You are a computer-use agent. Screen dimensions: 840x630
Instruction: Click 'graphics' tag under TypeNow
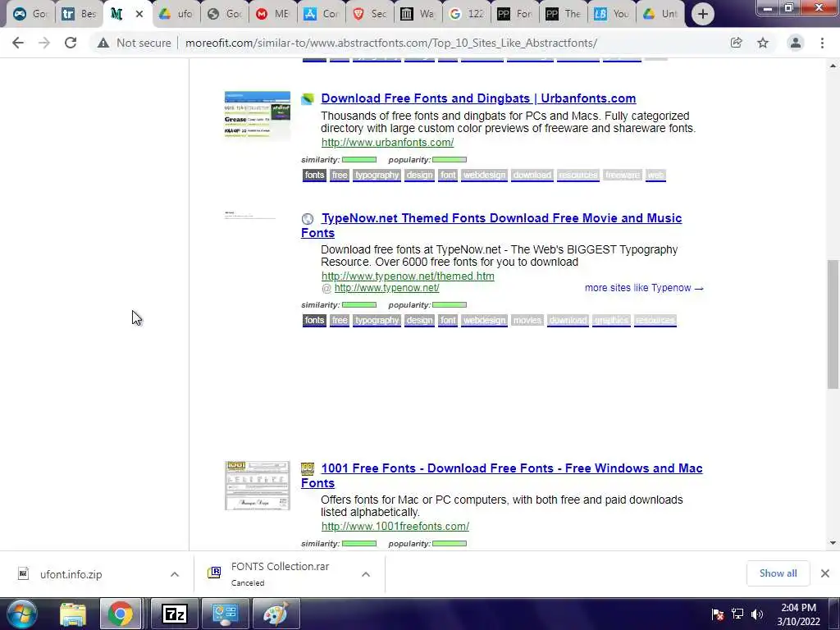[x=611, y=321]
